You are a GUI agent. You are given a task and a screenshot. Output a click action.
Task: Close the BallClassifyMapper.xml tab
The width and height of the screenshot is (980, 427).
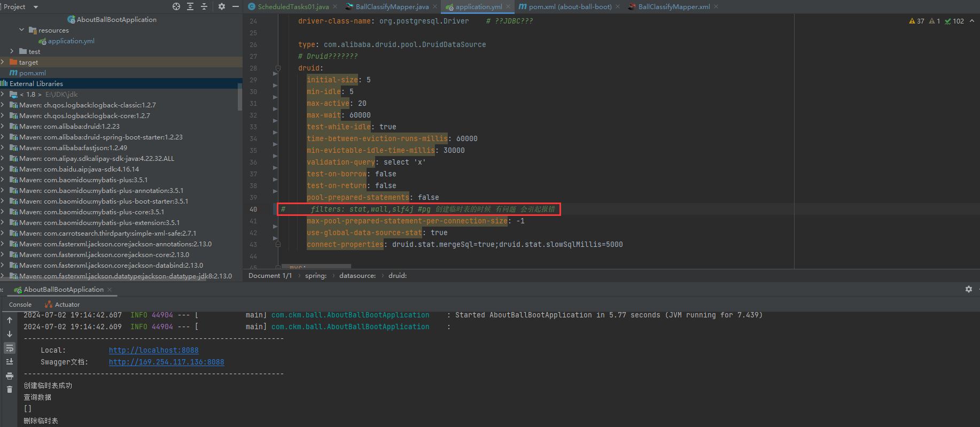click(x=716, y=7)
